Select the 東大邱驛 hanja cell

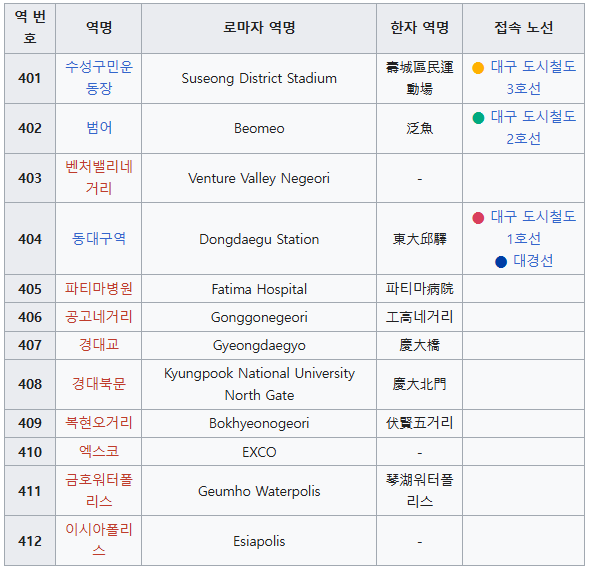tap(420, 239)
